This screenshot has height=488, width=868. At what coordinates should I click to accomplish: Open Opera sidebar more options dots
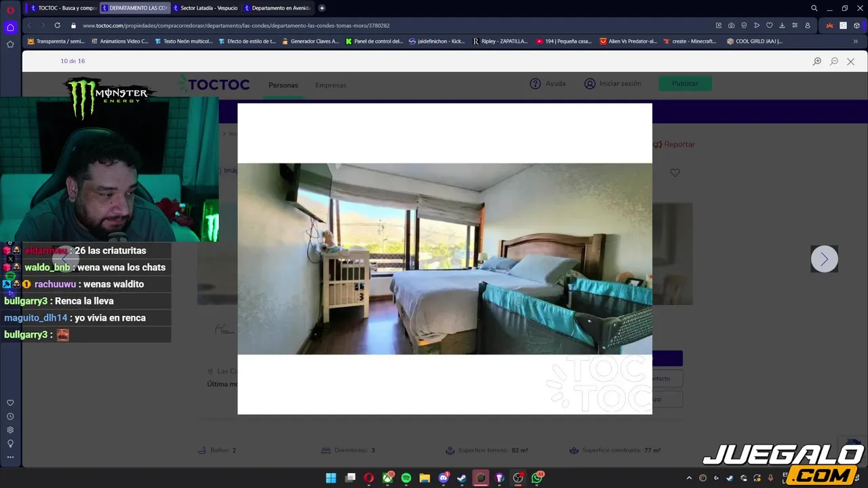10,457
